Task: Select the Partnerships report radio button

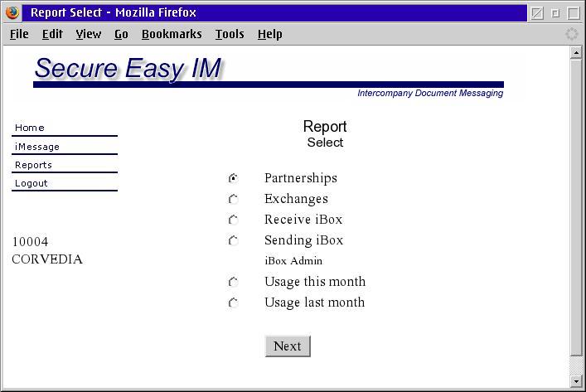Action: (234, 178)
